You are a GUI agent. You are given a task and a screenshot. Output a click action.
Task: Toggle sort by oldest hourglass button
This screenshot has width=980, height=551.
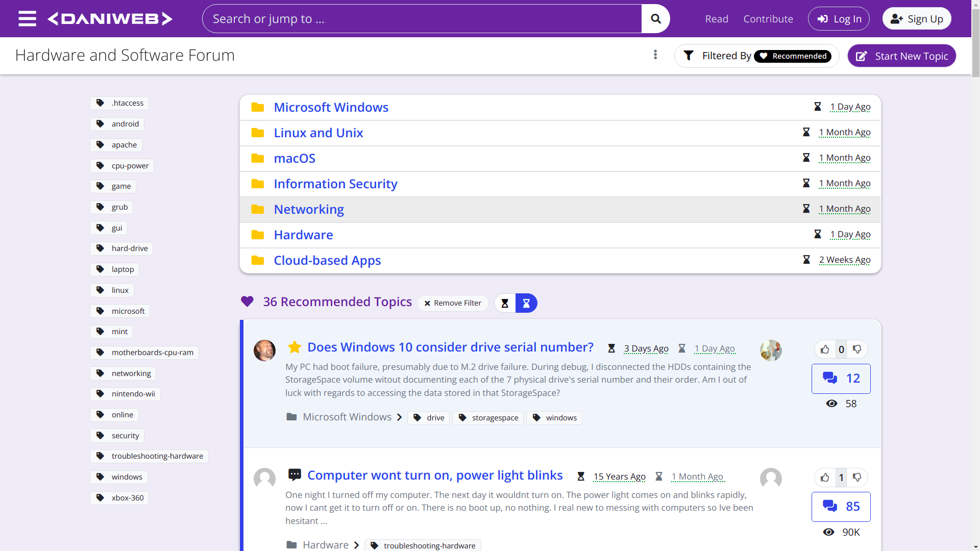coord(505,303)
